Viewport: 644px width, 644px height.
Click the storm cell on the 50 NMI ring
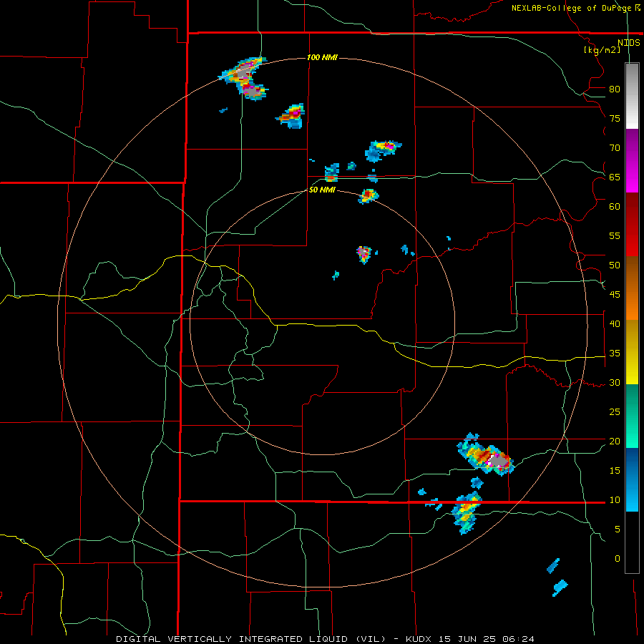[368, 196]
